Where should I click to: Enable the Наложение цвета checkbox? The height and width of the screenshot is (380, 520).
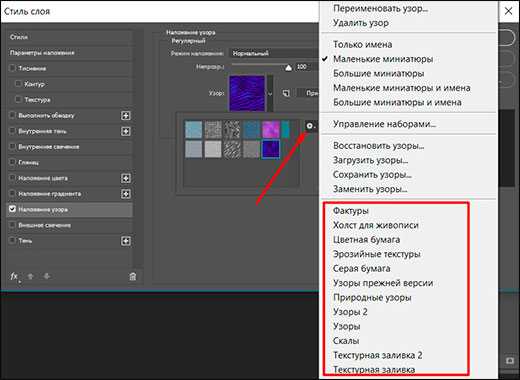pos(13,178)
